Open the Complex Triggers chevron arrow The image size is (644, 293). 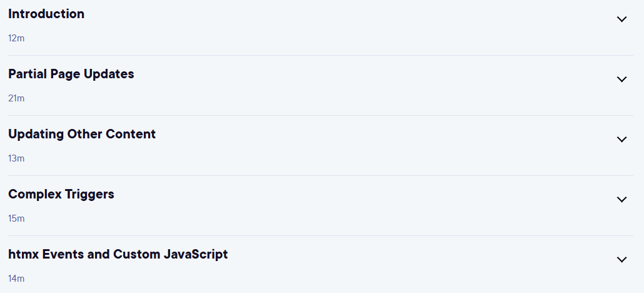(x=622, y=199)
